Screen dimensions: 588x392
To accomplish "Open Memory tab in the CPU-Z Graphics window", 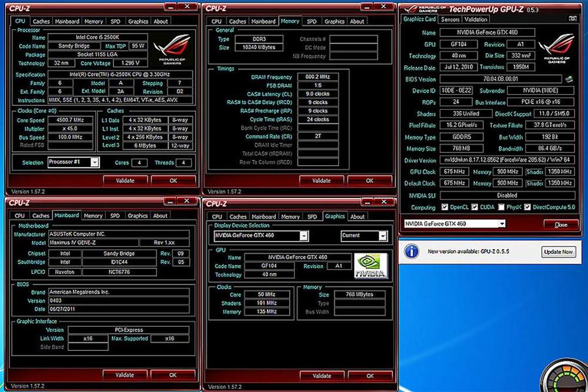I will tap(290, 217).
